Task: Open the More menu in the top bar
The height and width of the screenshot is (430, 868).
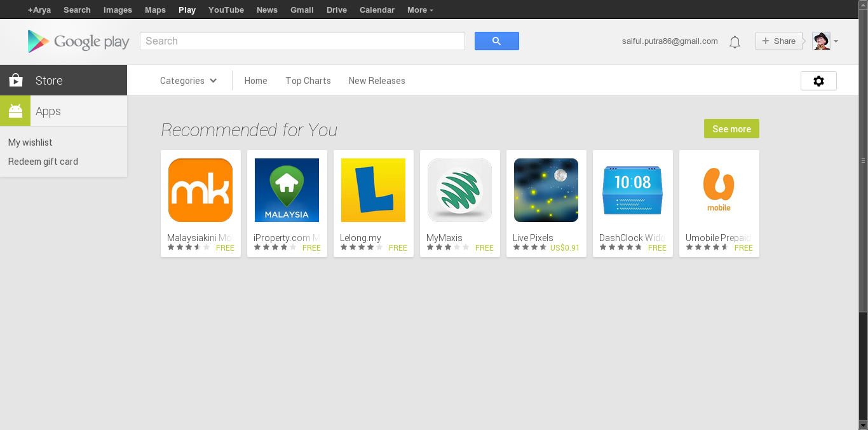Action: tap(419, 10)
